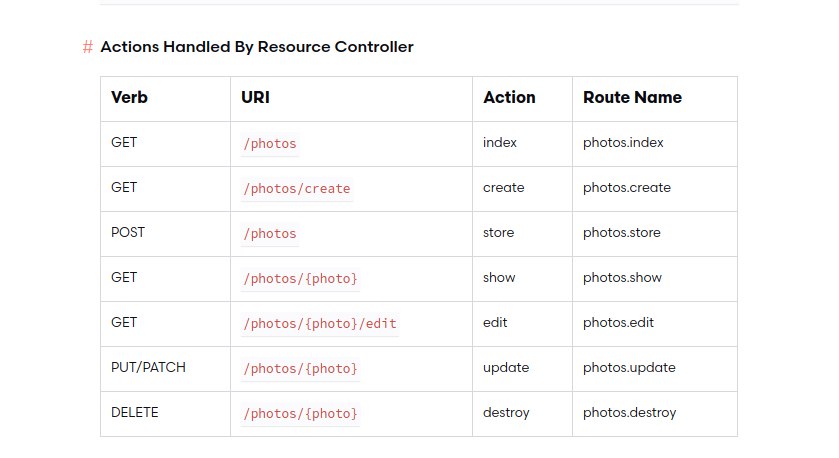This screenshot has height=458, width=839.
Task: Click the photos.destroy route name
Action: (x=629, y=413)
